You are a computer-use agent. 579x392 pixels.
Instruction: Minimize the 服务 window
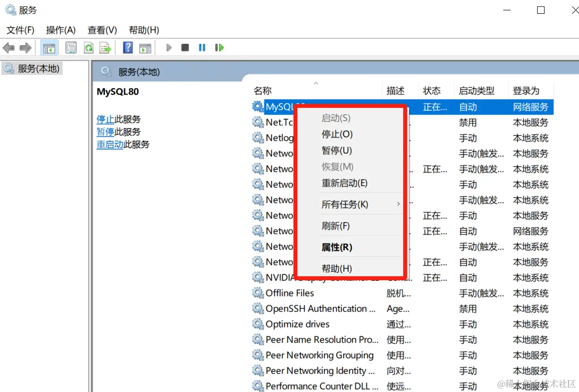[507, 10]
